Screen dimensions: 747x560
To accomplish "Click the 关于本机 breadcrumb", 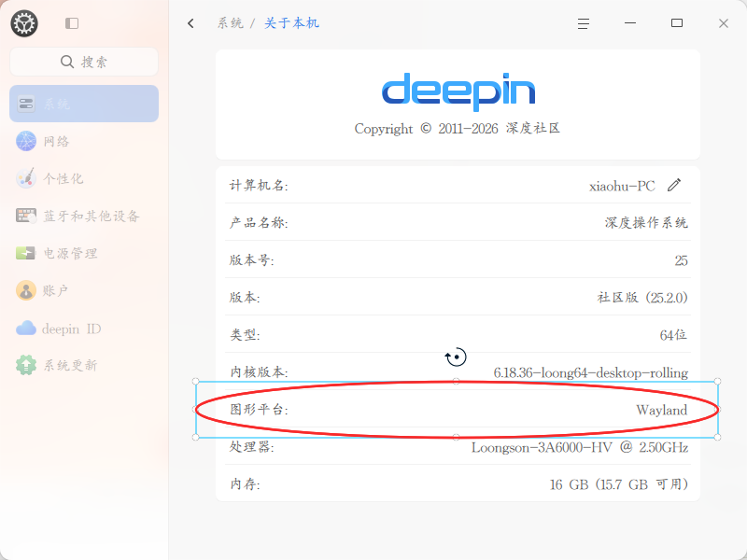I will [x=291, y=22].
